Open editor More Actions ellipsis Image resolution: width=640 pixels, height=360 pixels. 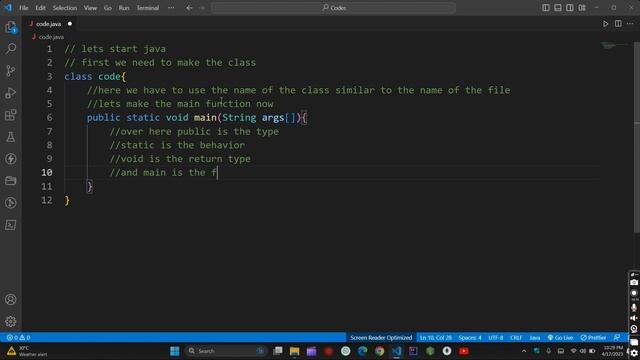630,24
